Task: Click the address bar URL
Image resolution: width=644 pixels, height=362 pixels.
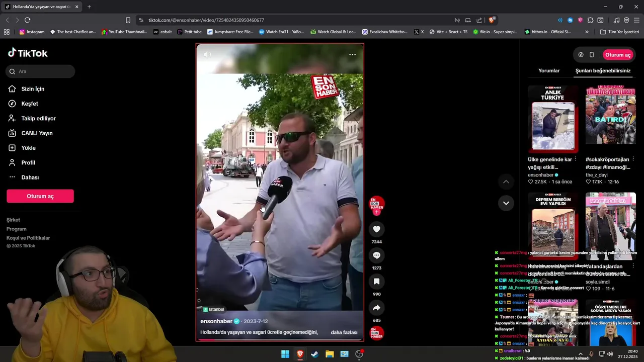Action: [206, 20]
